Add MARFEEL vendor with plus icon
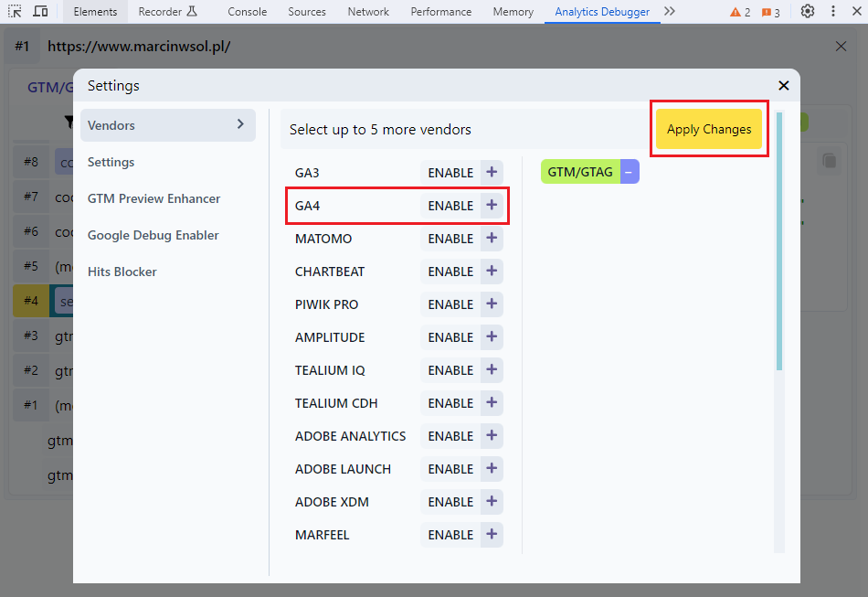 pos(492,535)
